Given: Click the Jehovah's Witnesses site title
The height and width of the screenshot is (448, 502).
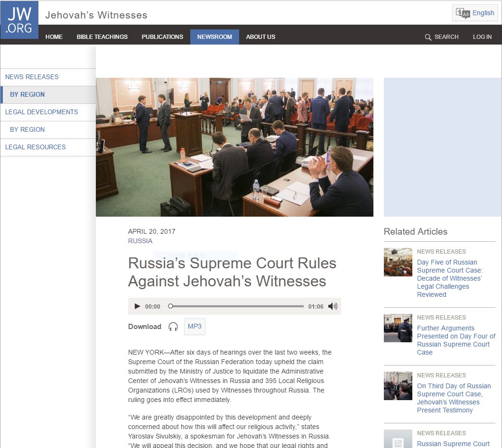Looking at the screenshot, I should pyautogui.click(x=96, y=15).
